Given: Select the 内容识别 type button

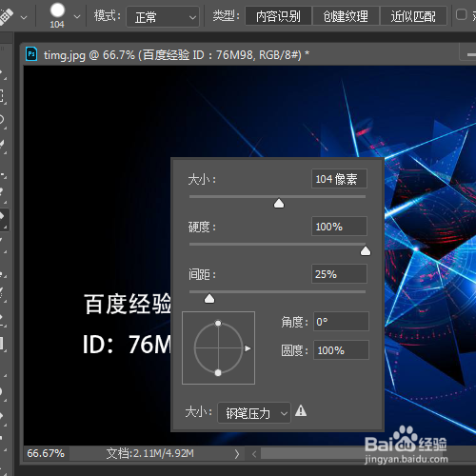Looking at the screenshot, I should click(278, 16).
